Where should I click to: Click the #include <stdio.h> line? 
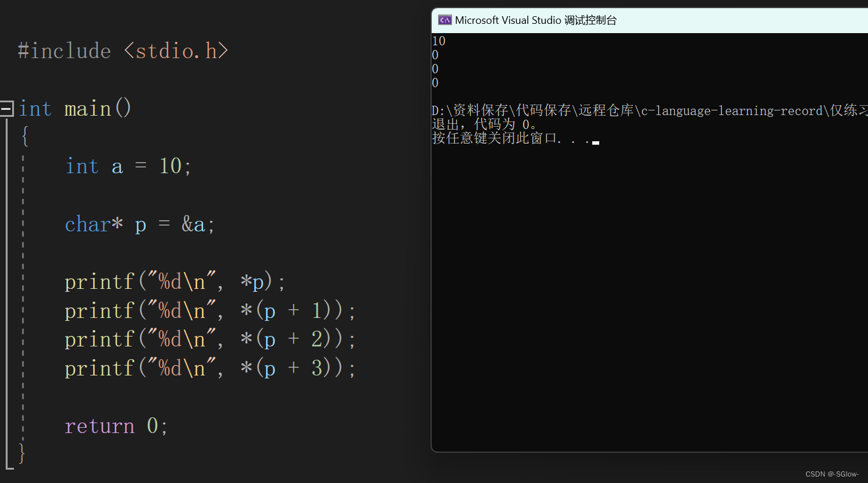click(123, 51)
